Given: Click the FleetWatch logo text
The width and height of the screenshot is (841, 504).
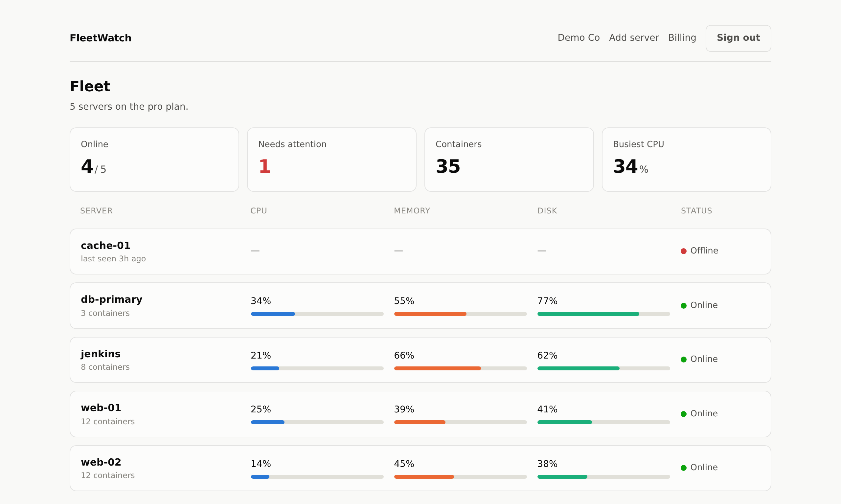Looking at the screenshot, I should pyautogui.click(x=101, y=38).
